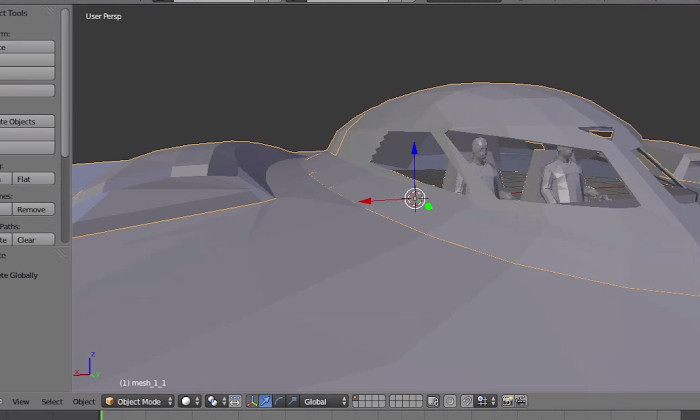Open the Object Mode dropdown
This screenshot has width=700, height=420.
(x=138, y=401)
